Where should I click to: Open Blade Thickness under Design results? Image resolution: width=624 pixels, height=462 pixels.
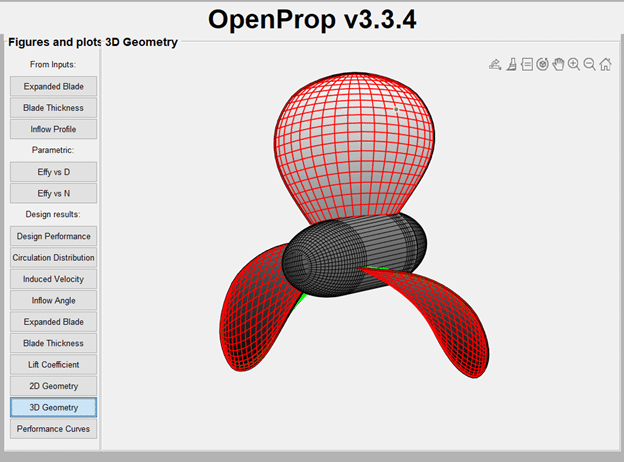(x=53, y=343)
